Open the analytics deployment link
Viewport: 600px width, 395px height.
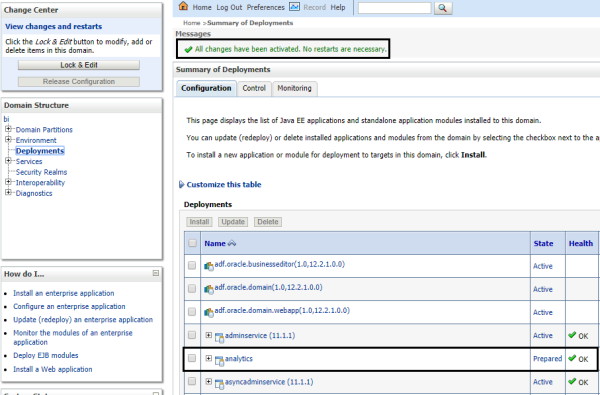[x=239, y=359]
